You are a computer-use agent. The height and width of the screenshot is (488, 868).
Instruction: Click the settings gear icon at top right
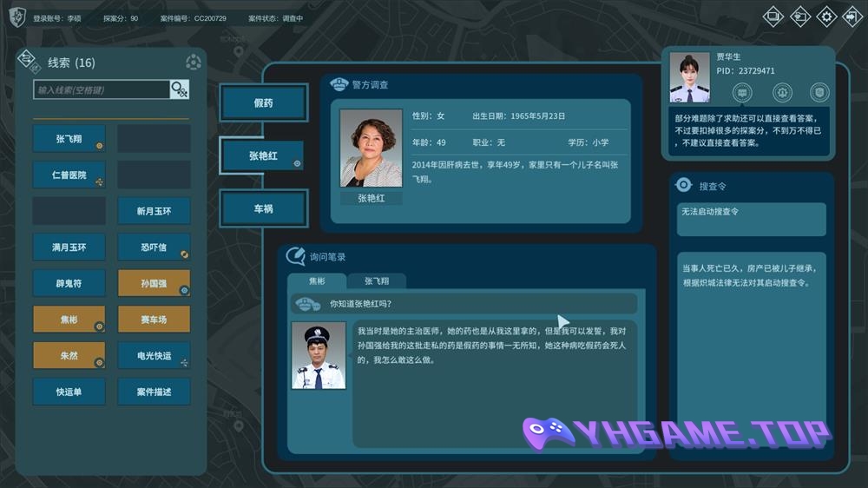(x=827, y=16)
